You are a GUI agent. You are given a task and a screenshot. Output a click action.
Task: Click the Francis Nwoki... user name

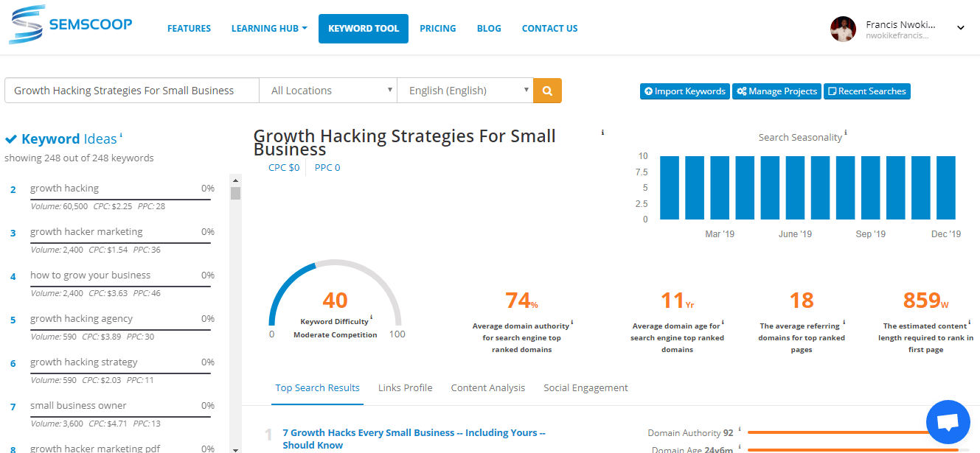[x=900, y=25]
